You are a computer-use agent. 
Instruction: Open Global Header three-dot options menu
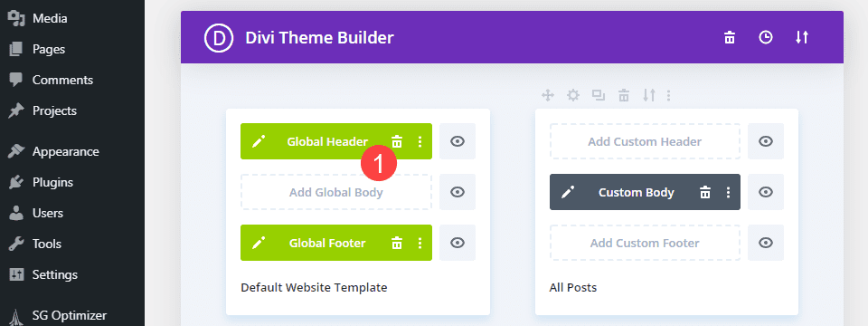tap(420, 141)
